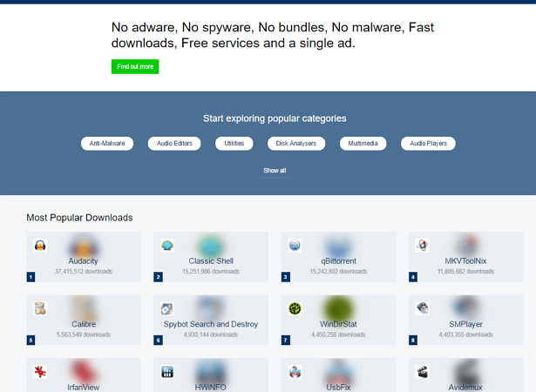This screenshot has height=392, width=536.
Task: Click rank badge 1 on Audacity card
Action: (x=31, y=277)
